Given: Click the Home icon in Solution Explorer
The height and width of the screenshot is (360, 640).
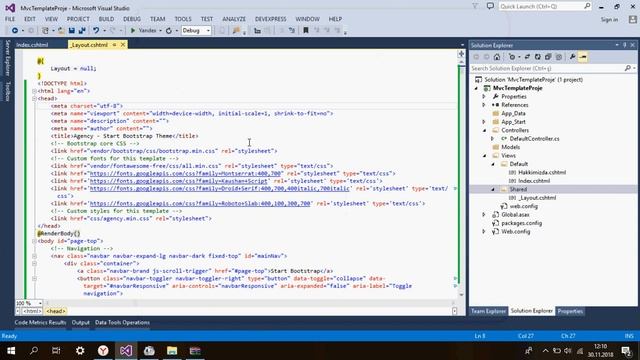Looking at the screenshot, I should point(497,57).
